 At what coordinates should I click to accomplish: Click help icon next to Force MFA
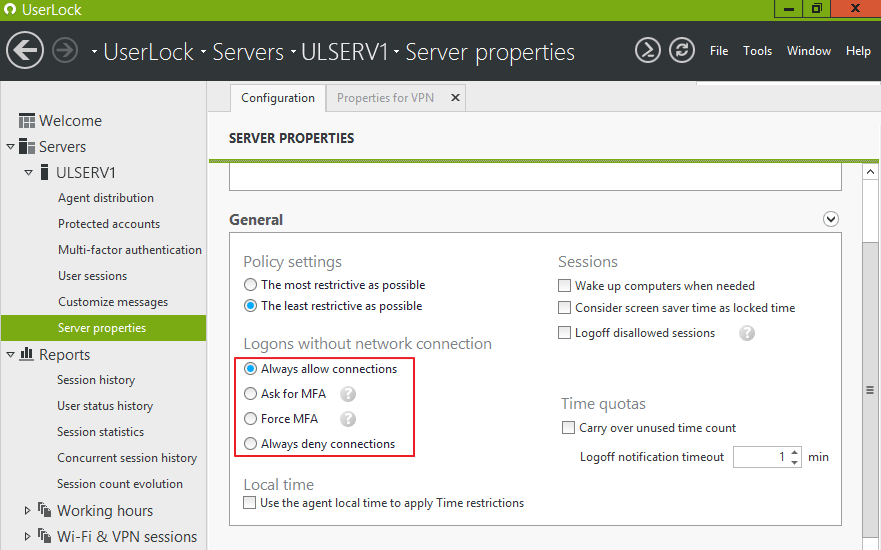(348, 419)
